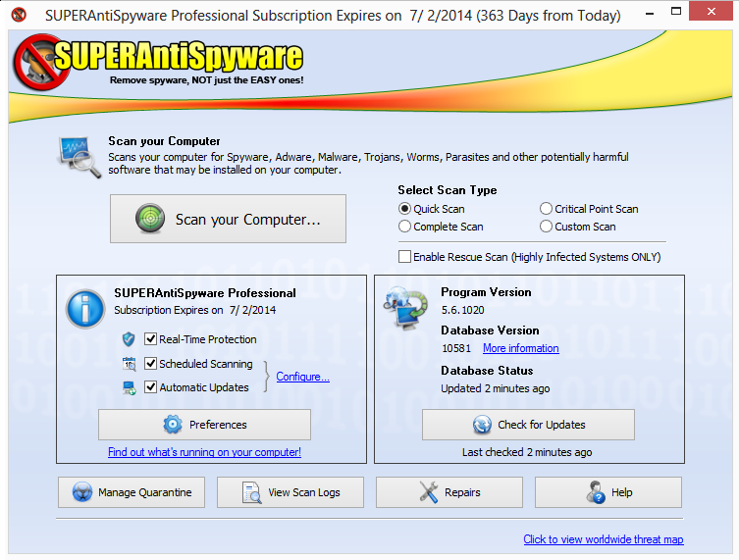
Task: Click Subscription Expires on 7/ 2/2014 text
Action: 195,310
